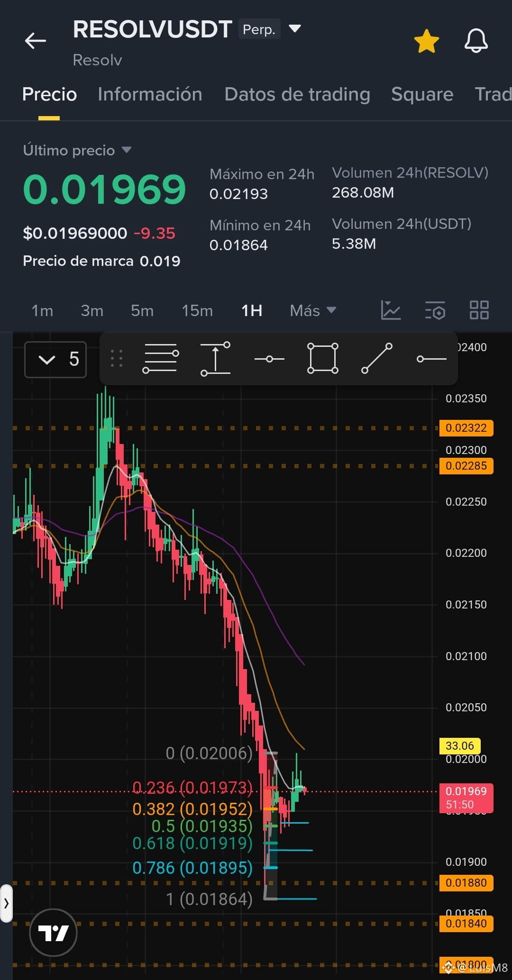The width and height of the screenshot is (512, 980).
Task: Tap the $0.01969000 dollar price text
Action: coord(75,233)
